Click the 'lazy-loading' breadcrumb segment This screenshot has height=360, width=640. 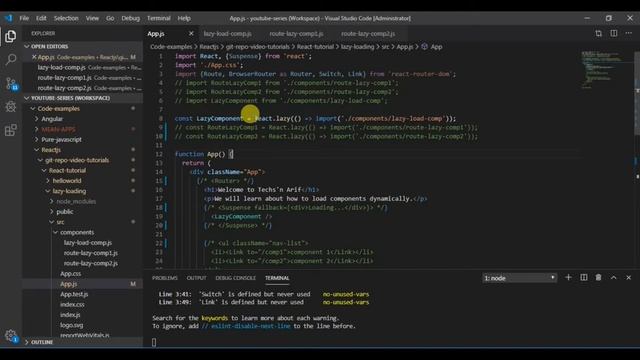click(358, 47)
